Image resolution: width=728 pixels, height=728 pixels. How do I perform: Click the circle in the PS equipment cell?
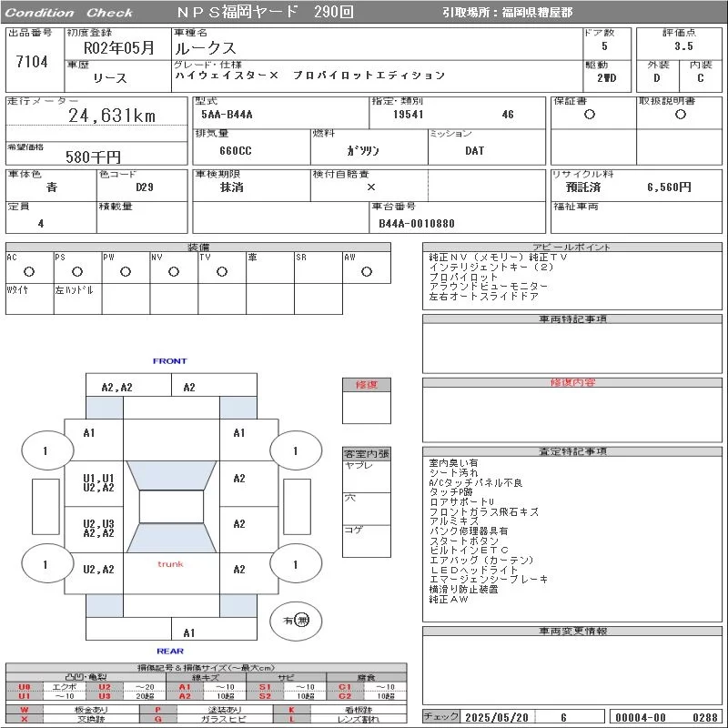coord(77,271)
